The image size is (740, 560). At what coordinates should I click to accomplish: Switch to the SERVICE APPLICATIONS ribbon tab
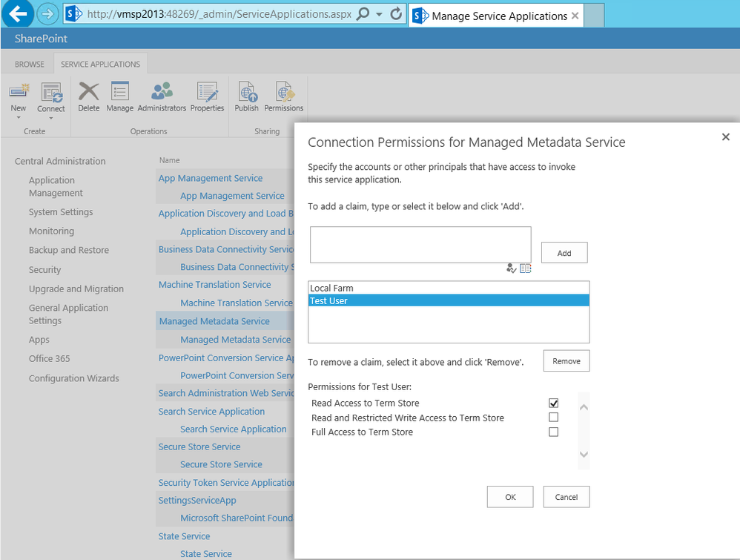pyautogui.click(x=101, y=65)
